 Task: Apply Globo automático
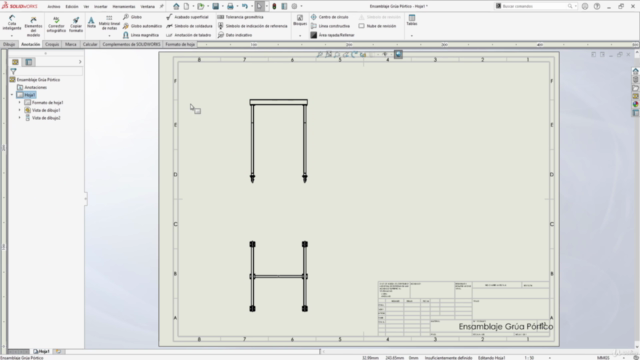(142, 26)
